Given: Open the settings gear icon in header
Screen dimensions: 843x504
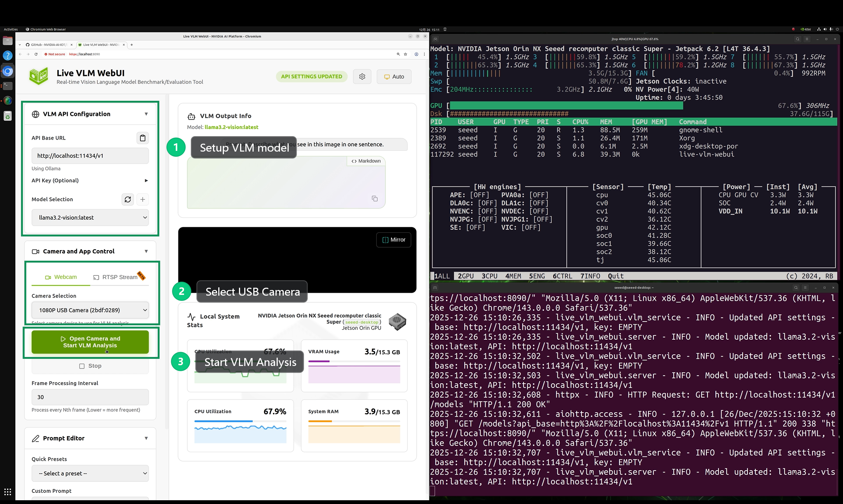Looking at the screenshot, I should tap(362, 77).
